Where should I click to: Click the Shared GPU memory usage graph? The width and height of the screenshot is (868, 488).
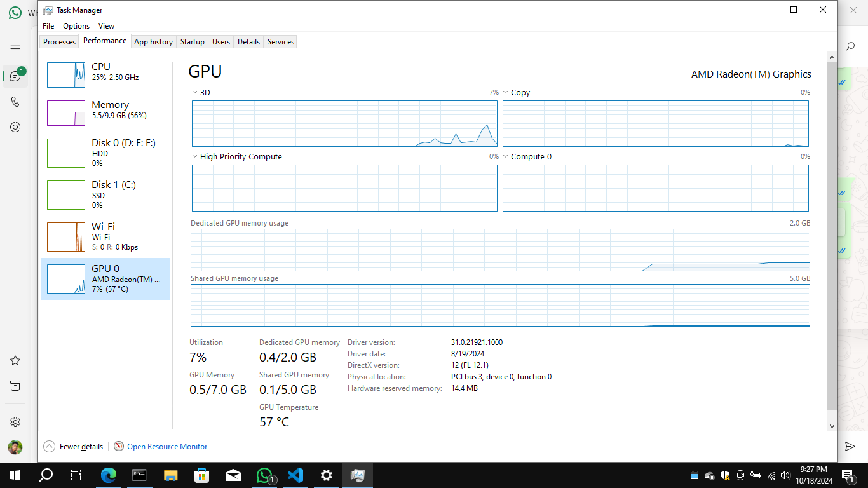tap(501, 305)
